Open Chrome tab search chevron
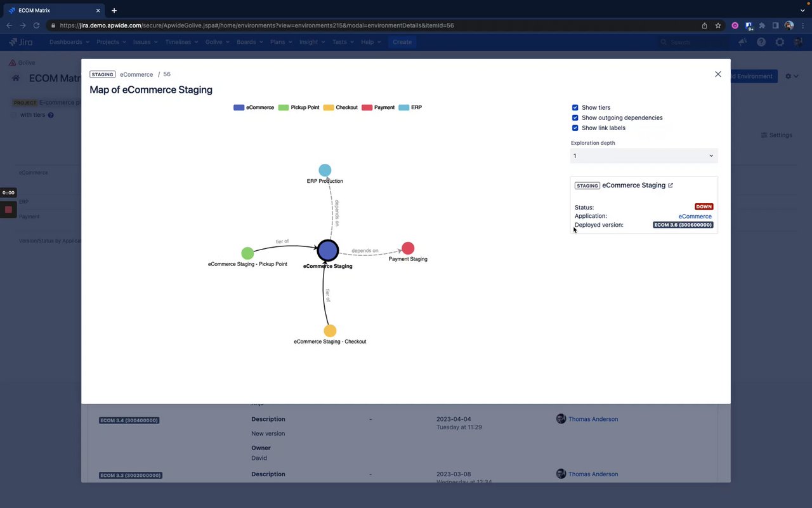The width and height of the screenshot is (812, 508). pos(802,10)
